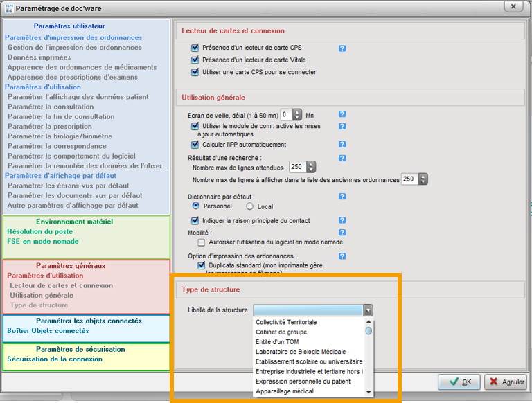Click the Ecran de veille delay field

(285, 115)
